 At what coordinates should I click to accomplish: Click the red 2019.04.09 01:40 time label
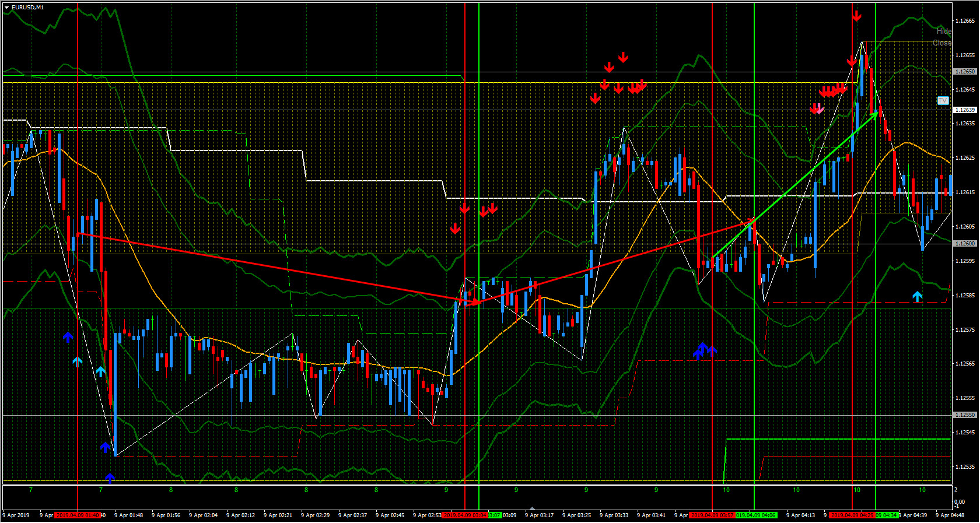click(78, 515)
